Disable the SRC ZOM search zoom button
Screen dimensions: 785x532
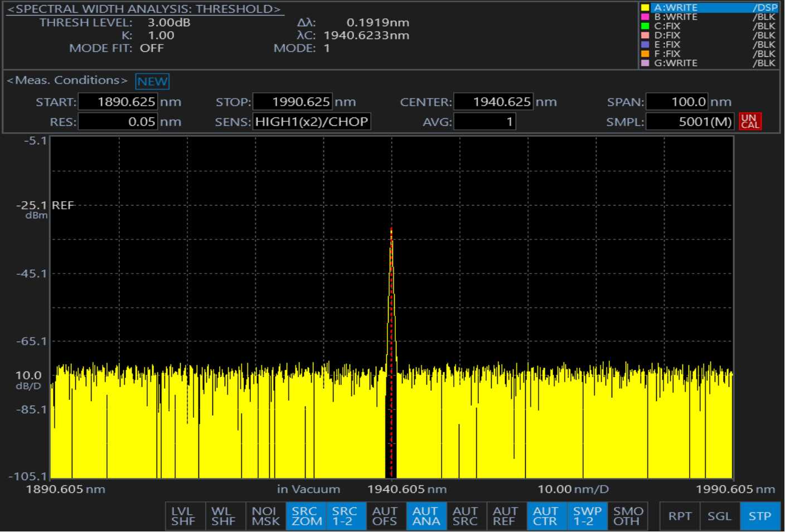point(306,516)
